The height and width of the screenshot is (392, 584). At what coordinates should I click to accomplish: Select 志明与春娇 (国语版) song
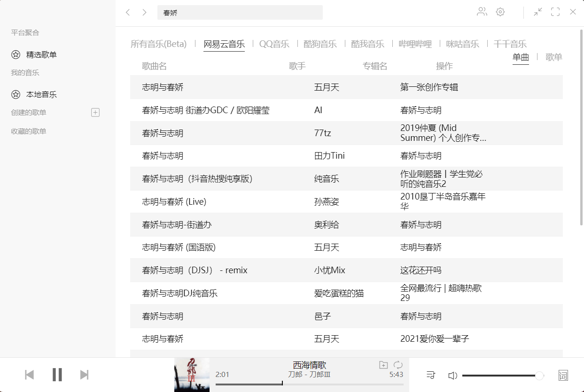tap(179, 247)
